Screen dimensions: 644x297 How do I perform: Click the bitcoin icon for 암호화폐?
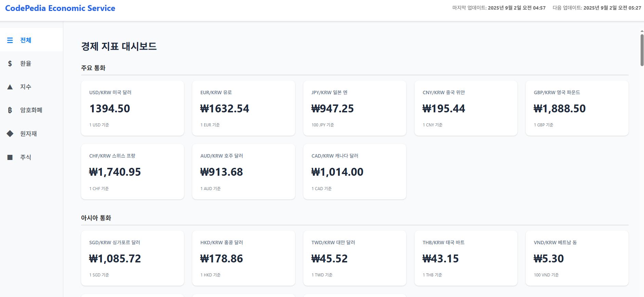tap(10, 110)
